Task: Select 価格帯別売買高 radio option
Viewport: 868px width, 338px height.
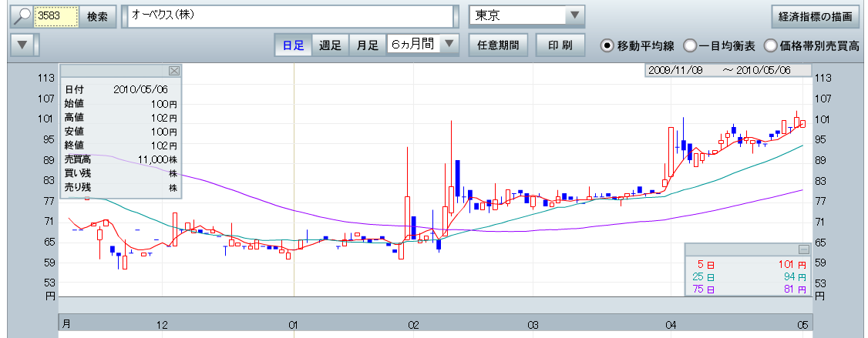Action: [x=770, y=45]
